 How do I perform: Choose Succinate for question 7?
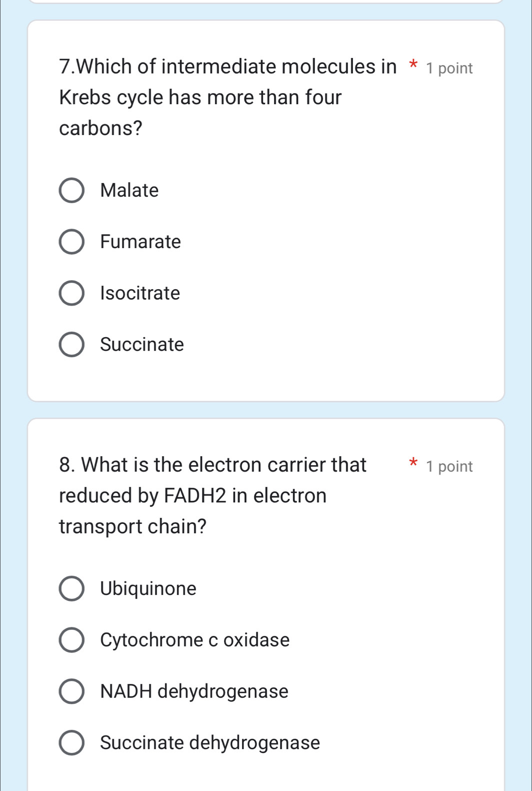72,344
